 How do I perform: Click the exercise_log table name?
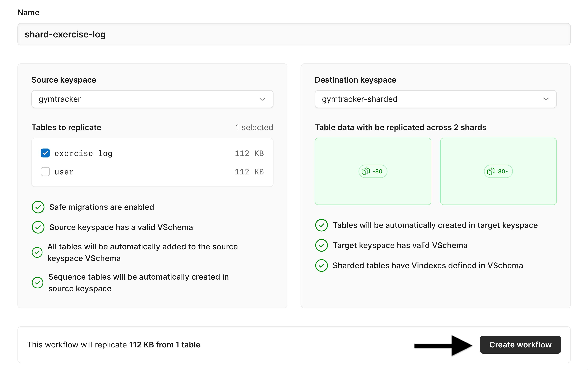click(x=83, y=153)
